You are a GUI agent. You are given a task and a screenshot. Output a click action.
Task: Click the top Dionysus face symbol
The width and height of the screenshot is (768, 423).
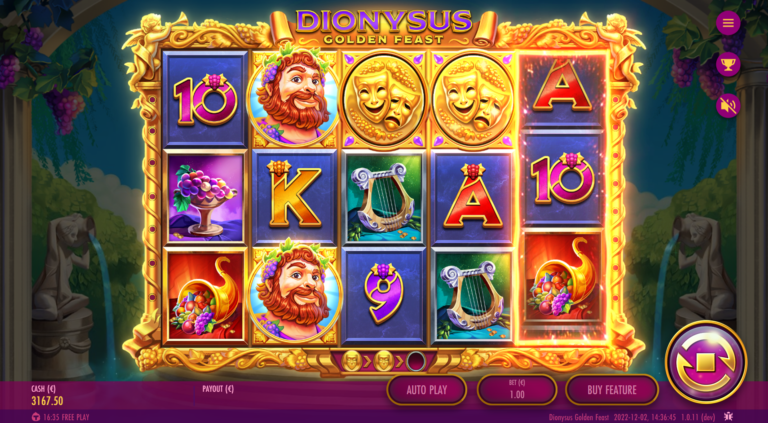coord(294,98)
